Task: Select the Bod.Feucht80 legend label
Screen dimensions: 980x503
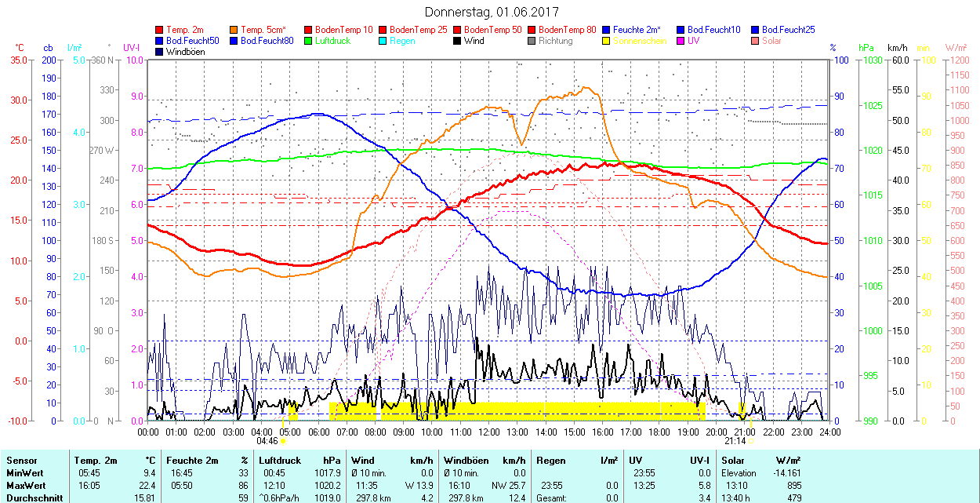Action: (267, 41)
